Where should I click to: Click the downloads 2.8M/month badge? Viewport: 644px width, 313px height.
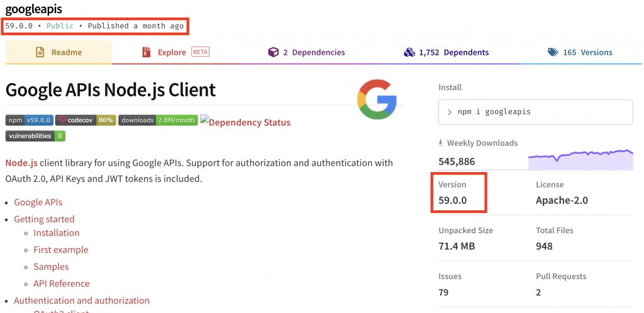157,120
